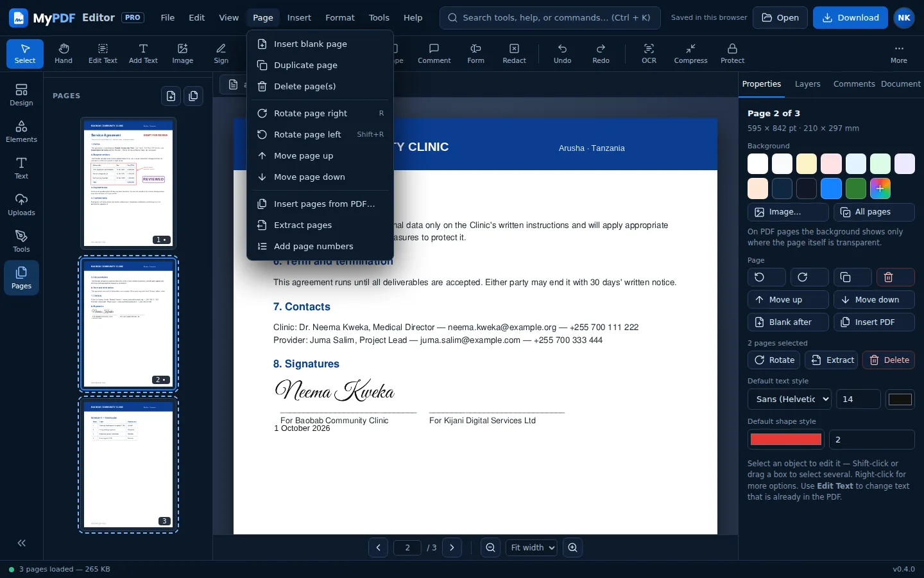
Task: Open the Uploads sidebar panel
Action: click(21, 204)
